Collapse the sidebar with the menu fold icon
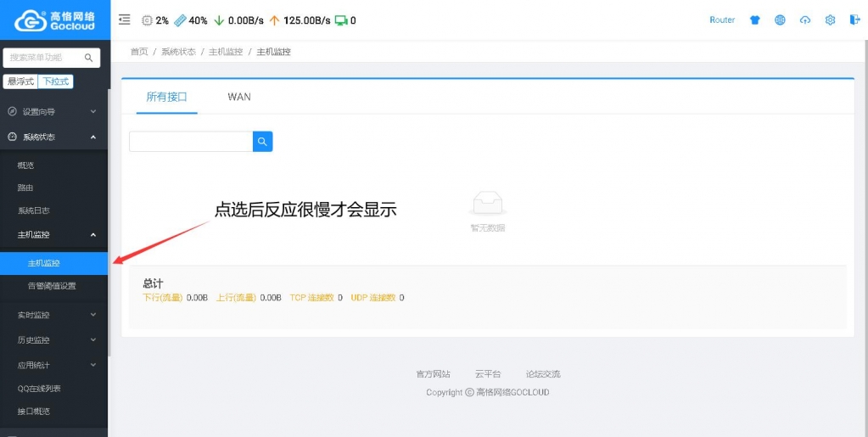This screenshot has width=868, height=437. coord(125,20)
